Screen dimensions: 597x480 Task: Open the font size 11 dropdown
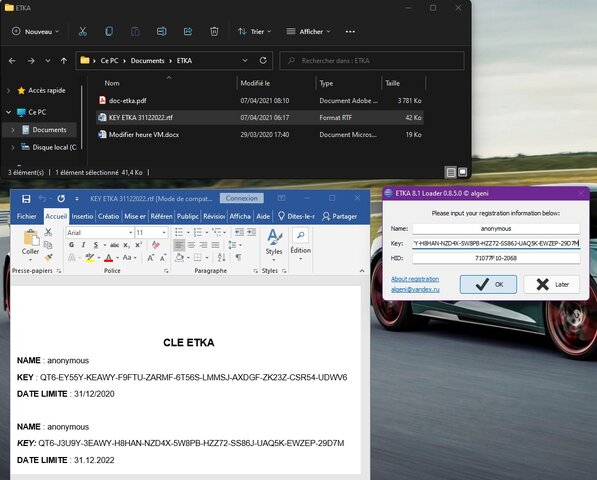tap(164, 233)
